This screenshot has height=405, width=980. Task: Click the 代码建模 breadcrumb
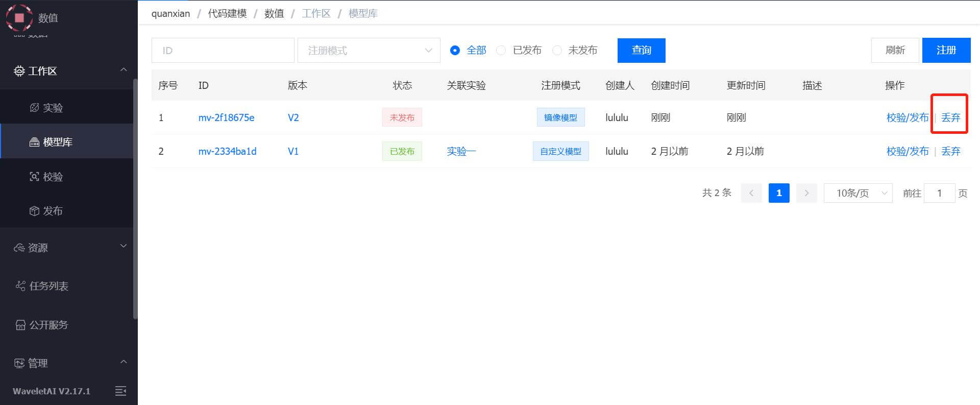click(x=227, y=13)
